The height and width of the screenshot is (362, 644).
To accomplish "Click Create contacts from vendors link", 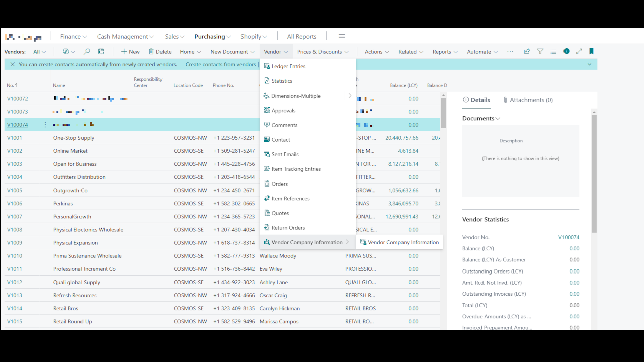I will 221,64.
